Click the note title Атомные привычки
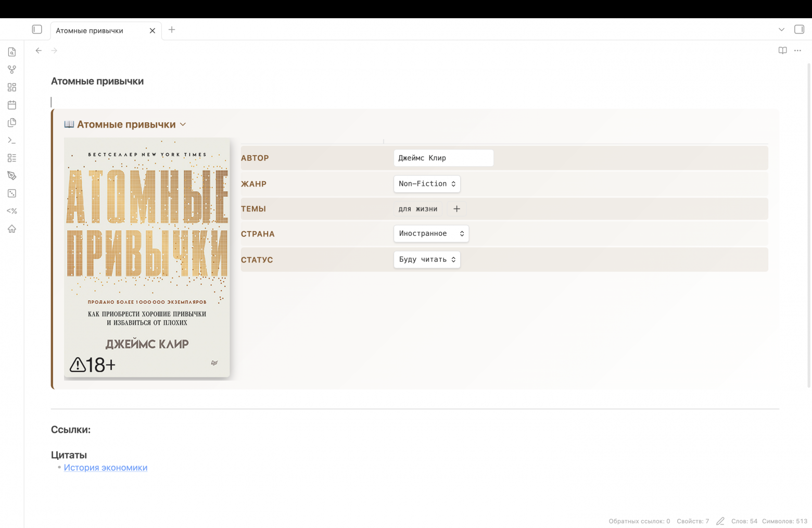This screenshot has width=812, height=528. [97, 81]
